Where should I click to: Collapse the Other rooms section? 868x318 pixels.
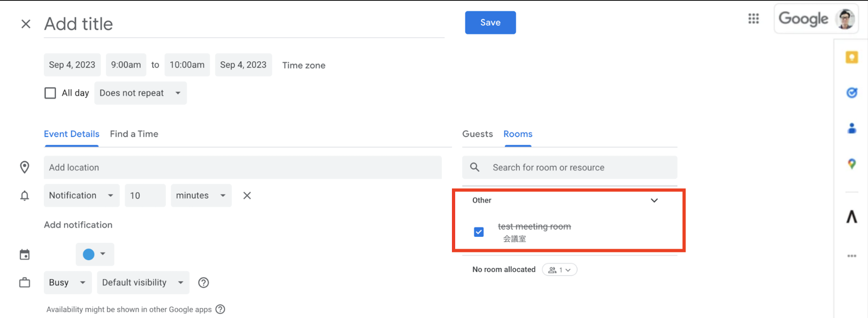click(x=654, y=200)
